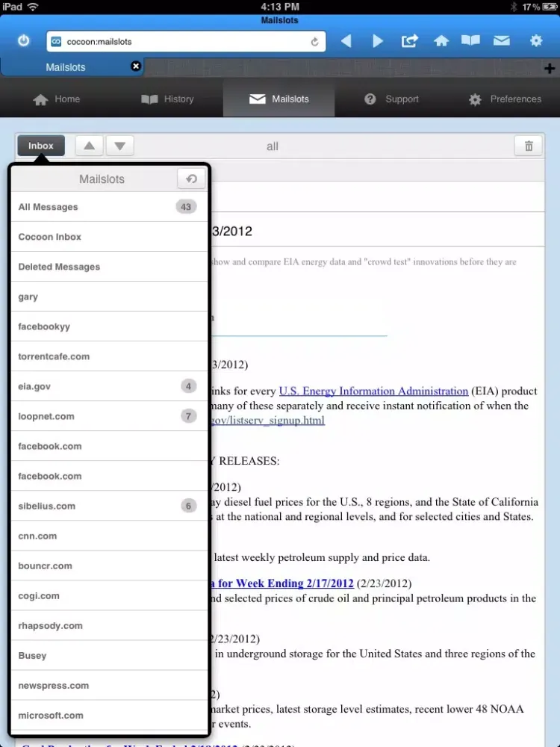The height and width of the screenshot is (747, 560).
Task: Go back with the left arrow navigation icon
Action: pyautogui.click(x=346, y=41)
